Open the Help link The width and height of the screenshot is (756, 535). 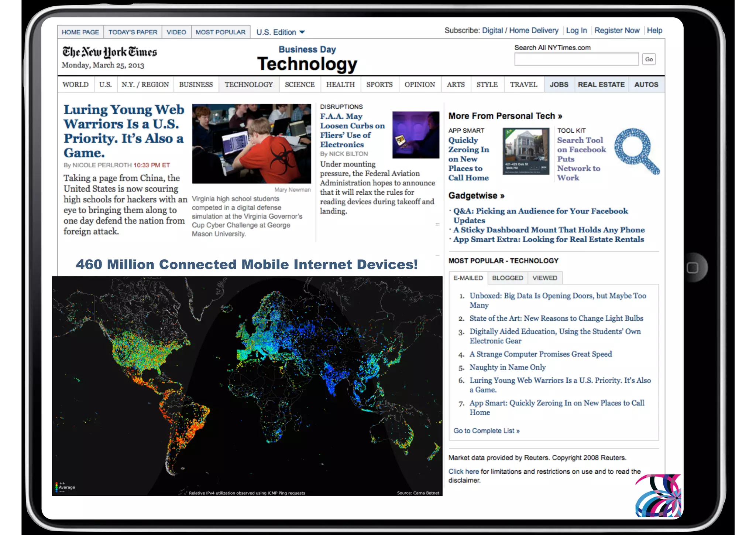654,31
